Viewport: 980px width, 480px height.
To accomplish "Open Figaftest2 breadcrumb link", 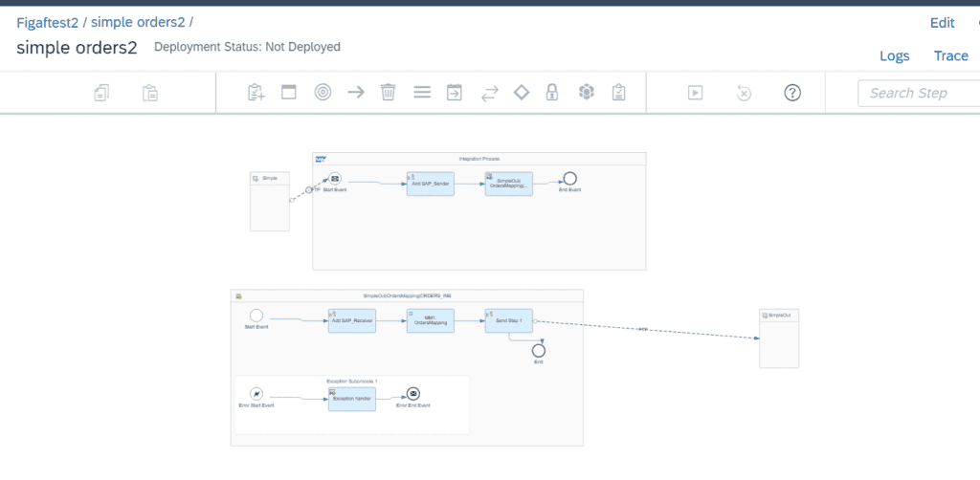I will [x=48, y=23].
